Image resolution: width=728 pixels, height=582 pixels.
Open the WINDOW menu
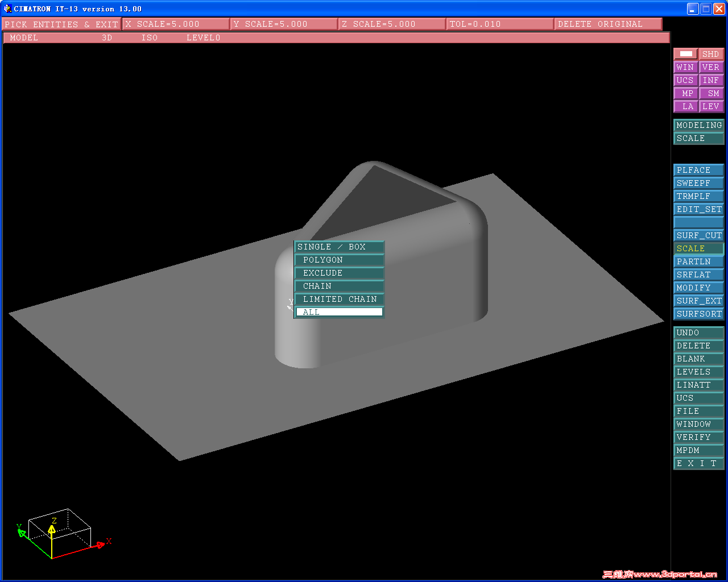tap(699, 424)
